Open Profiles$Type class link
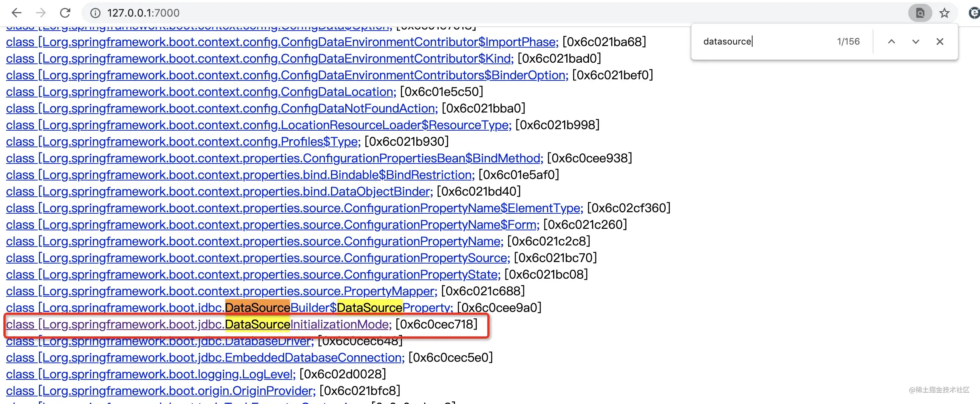 pyautogui.click(x=183, y=141)
